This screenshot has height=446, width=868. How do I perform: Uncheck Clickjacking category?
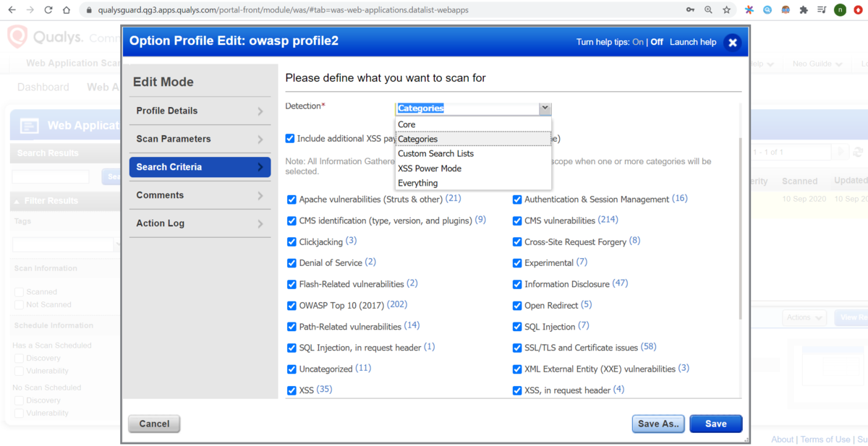click(292, 242)
